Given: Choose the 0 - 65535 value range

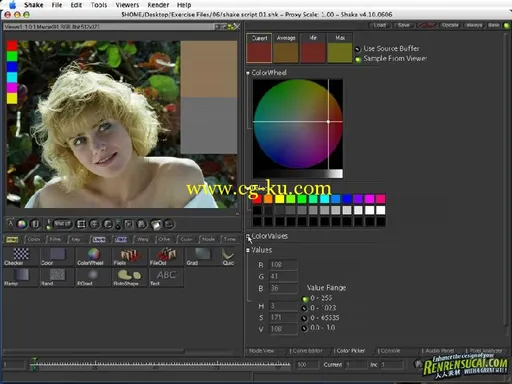Looking at the screenshot, I should pos(304,318).
